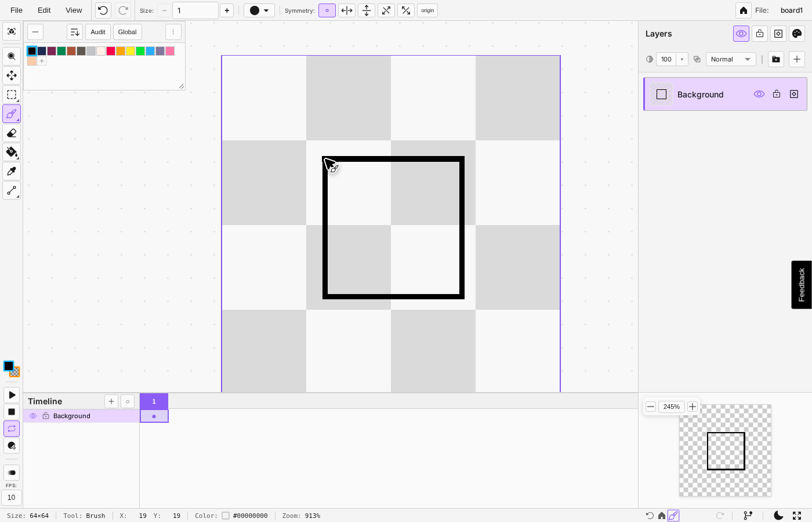Increase the brush size with the plus button
This screenshot has height=522, width=812.
227,10
